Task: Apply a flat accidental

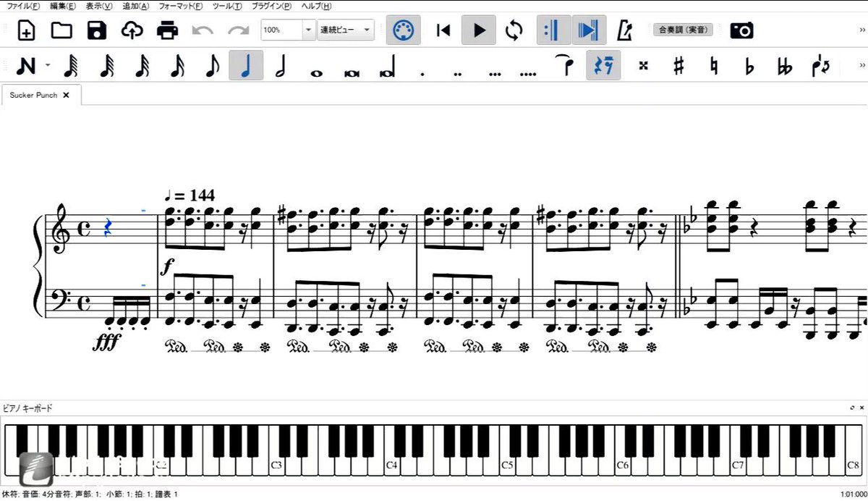Action: click(749, 66)
